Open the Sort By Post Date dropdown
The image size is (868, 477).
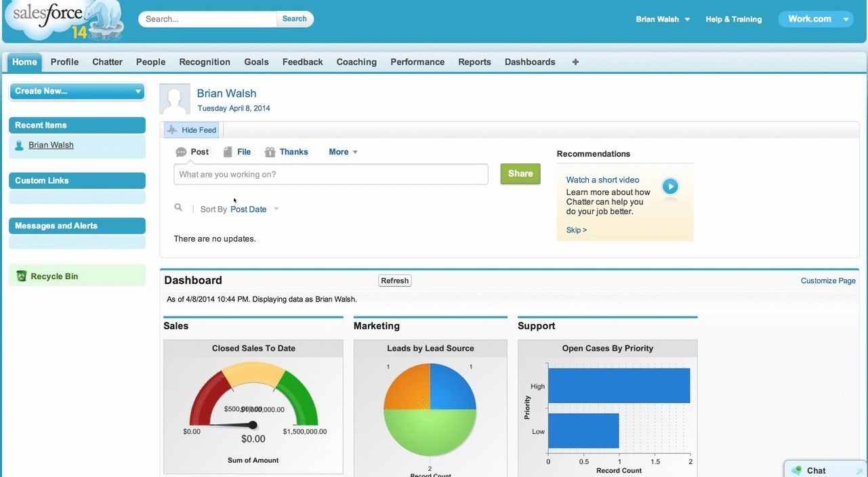coord(254,209)
